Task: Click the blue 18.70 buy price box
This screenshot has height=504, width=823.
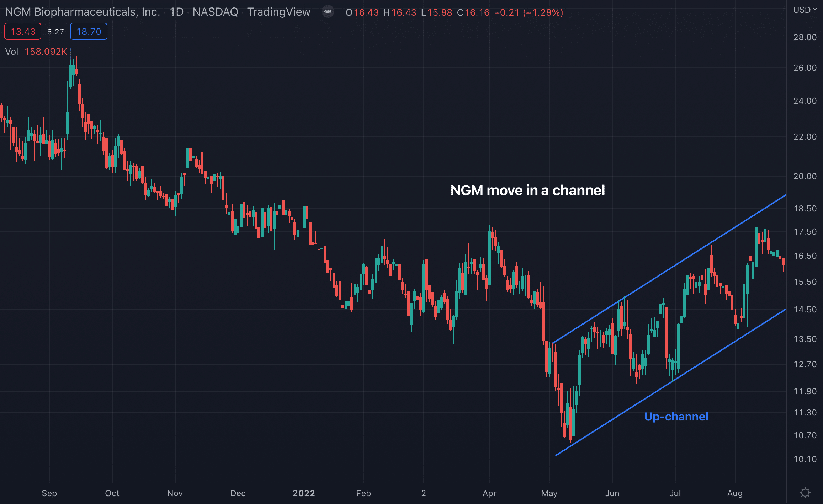Action: tap(89, 32)
